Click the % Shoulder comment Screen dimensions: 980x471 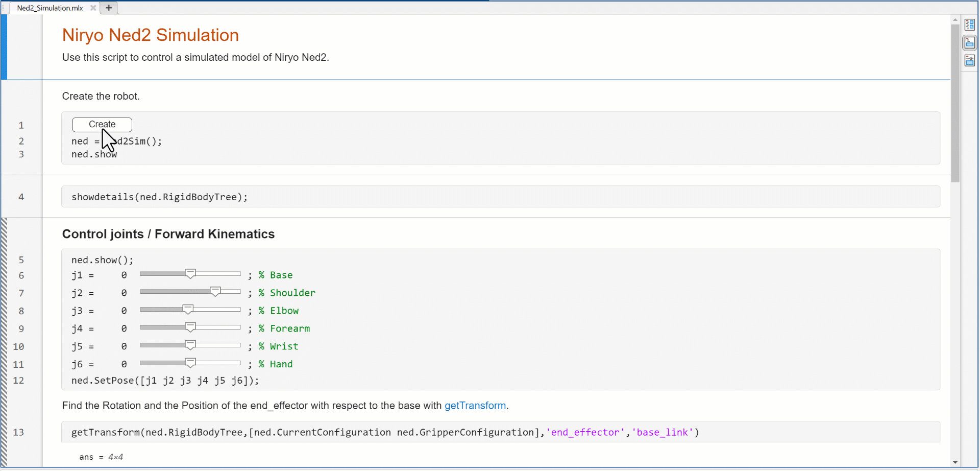(x=287, y=293)
